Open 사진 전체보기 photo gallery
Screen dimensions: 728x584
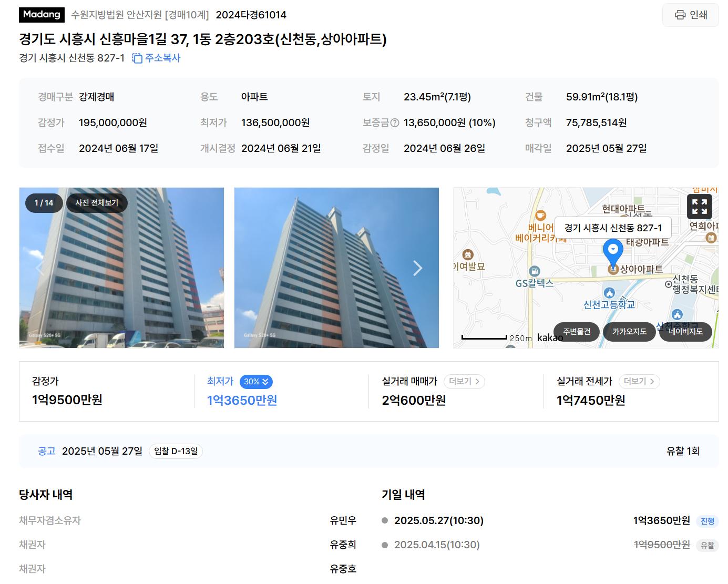pyautogui.click(x=97, y=203)
